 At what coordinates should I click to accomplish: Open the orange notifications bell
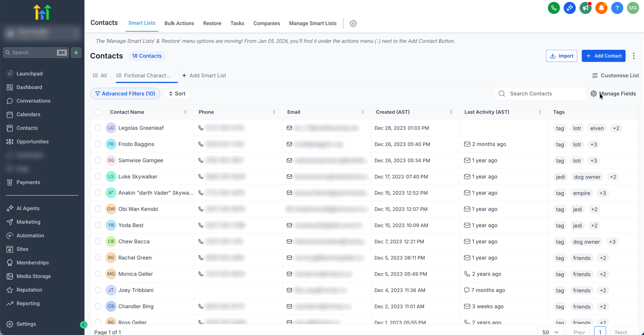pyautogui.click(x=601, y=8)
